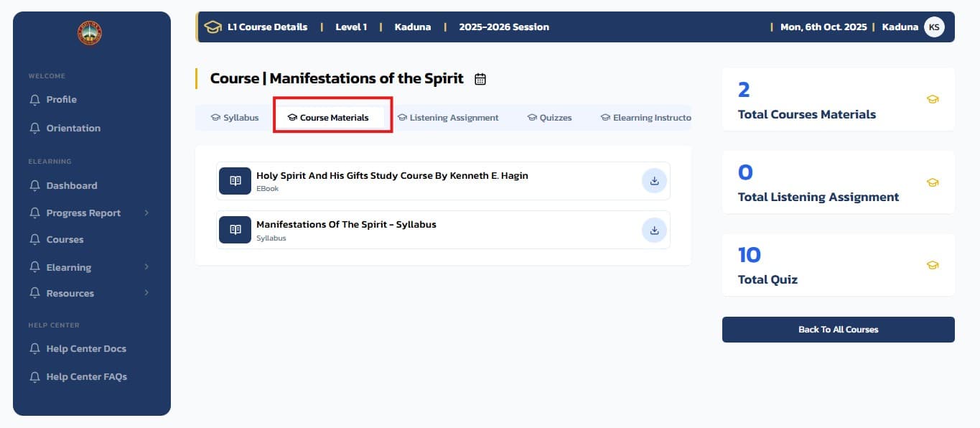Click graduation cap icon on Total Quiz card
The image size is (980, 428).
(x=933, y=265)
